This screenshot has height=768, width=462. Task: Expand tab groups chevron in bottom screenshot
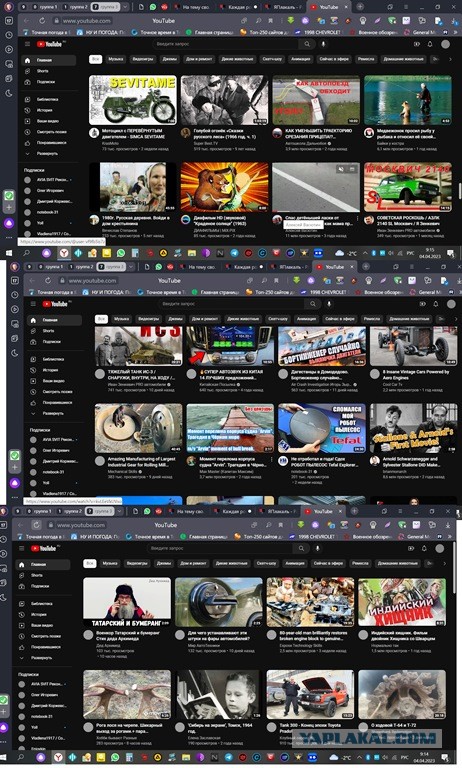pyautogui.click(x=120, y=511)
